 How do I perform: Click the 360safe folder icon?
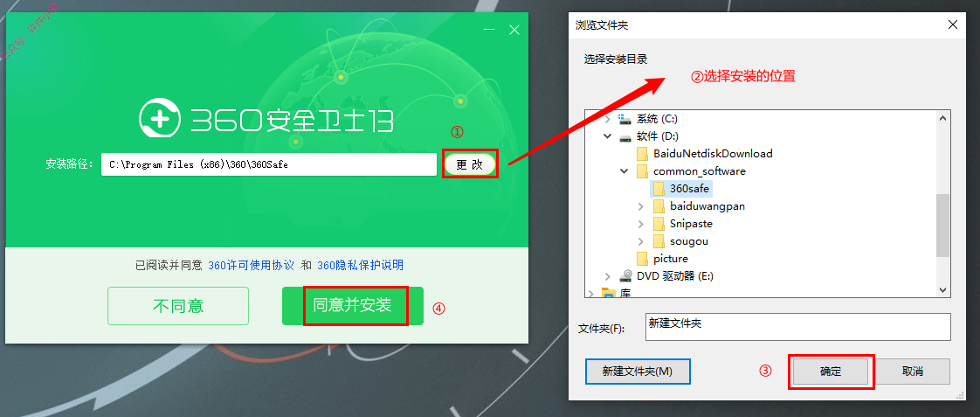(x=658, y=189)
